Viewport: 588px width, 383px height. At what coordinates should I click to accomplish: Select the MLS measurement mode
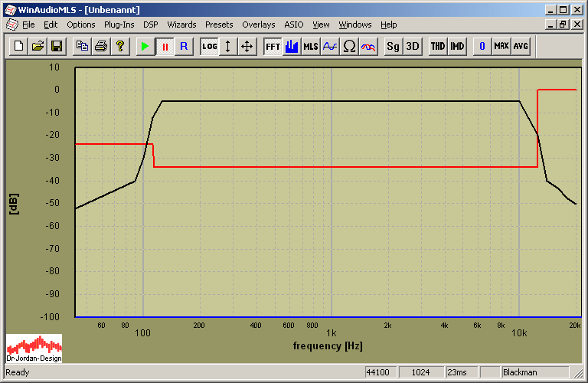[310, 46]
